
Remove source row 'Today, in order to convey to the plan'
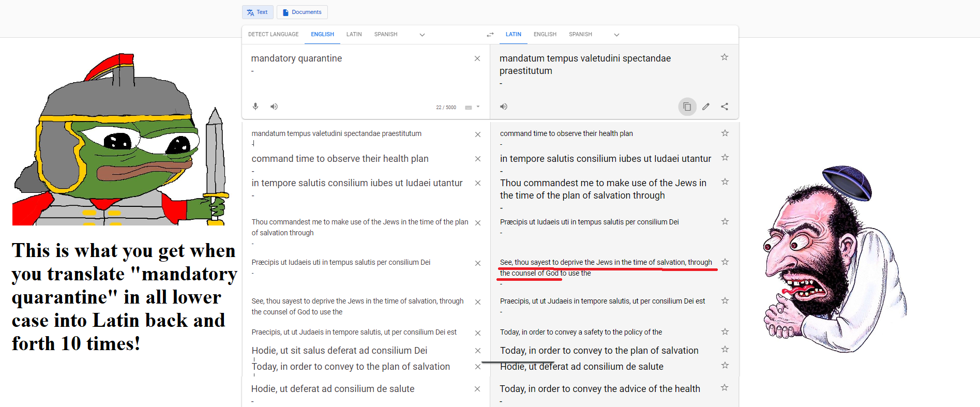478,367
